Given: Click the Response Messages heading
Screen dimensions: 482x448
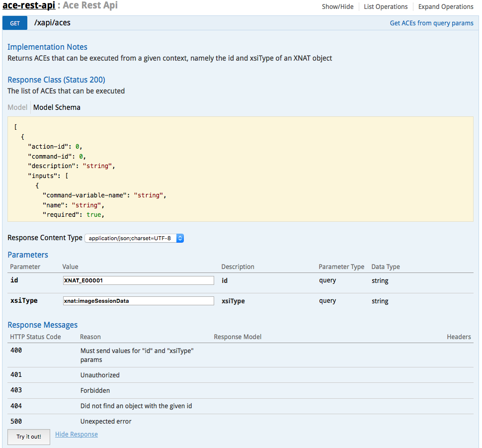Looking at the screenshot, I should coord(43,325).
